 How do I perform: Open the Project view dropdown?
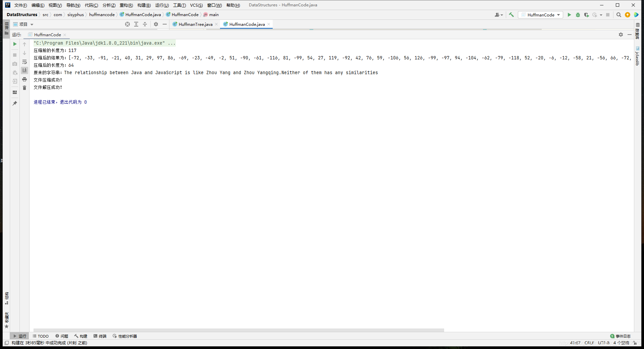pos(23,24)
